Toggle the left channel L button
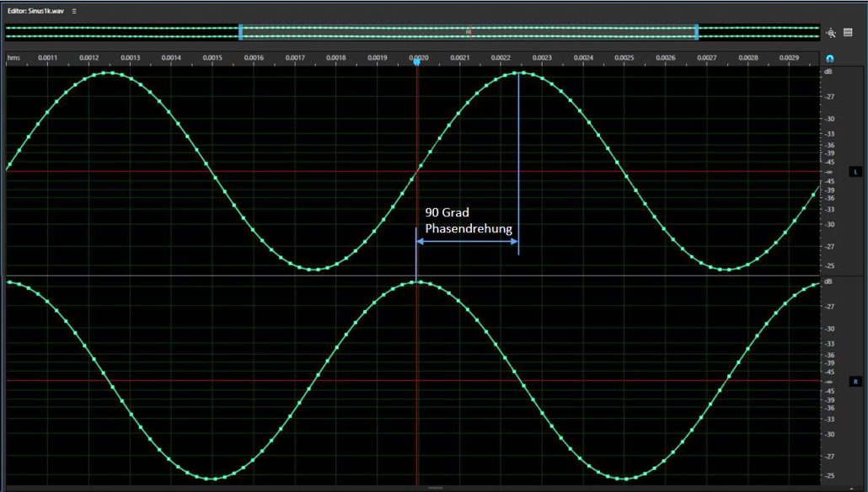Viewport: 868px width, 492px height. (x=855, y=172)
